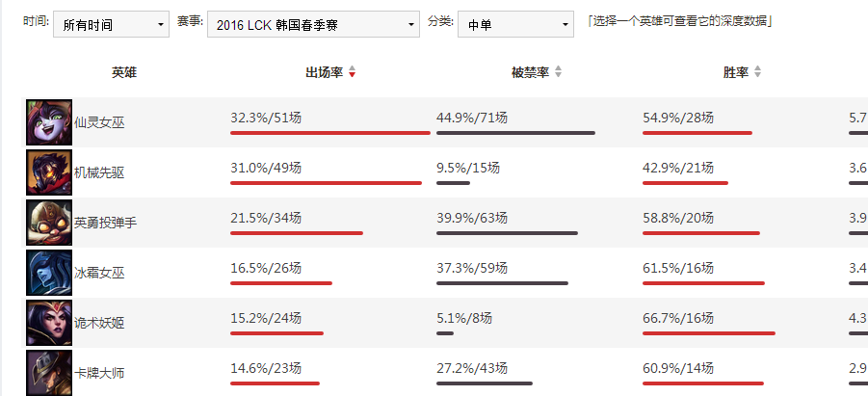Click the 仙灵女巫 champion portrait icon
868x396 pixels.
click(49, 122)
